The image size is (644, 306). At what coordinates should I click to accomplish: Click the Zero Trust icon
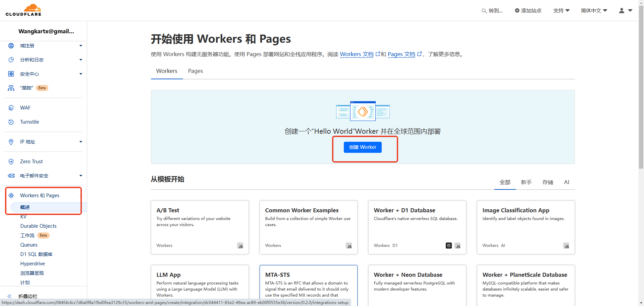click(11, 162)
